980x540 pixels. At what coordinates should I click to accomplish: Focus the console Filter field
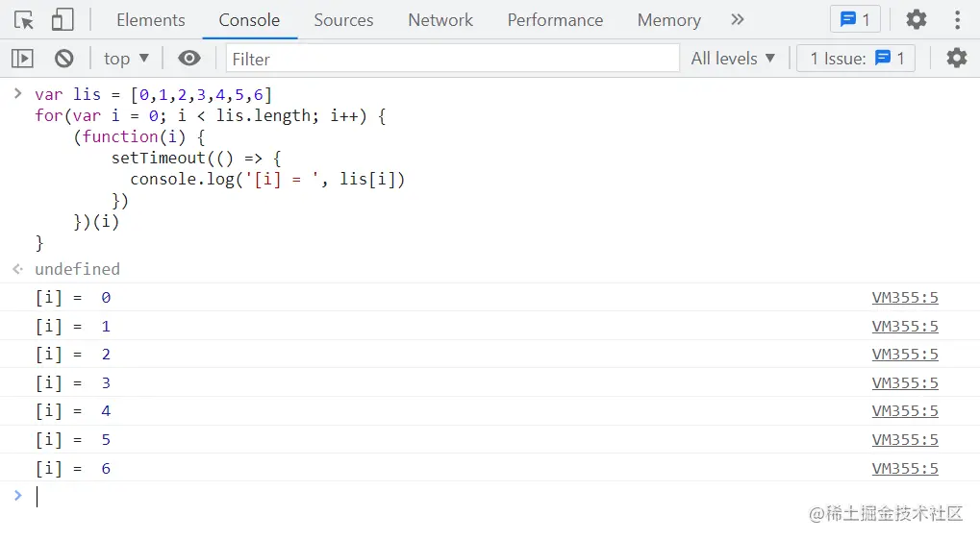(452, 59)
